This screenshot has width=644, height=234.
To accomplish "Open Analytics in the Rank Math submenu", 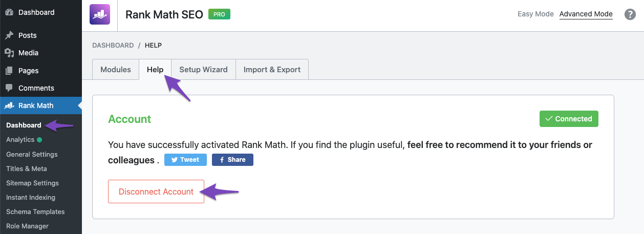I will pyautogui.click(x=20, y=139).
